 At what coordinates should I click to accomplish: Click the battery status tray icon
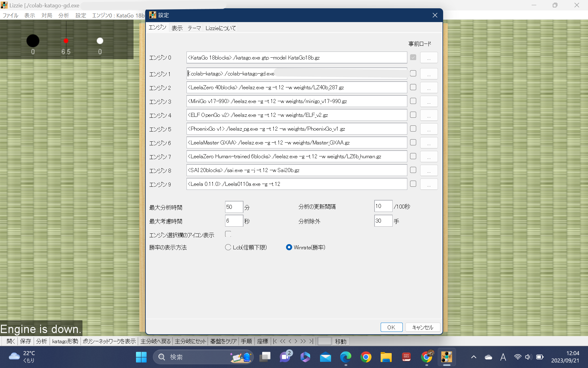[x=540, y=357]
